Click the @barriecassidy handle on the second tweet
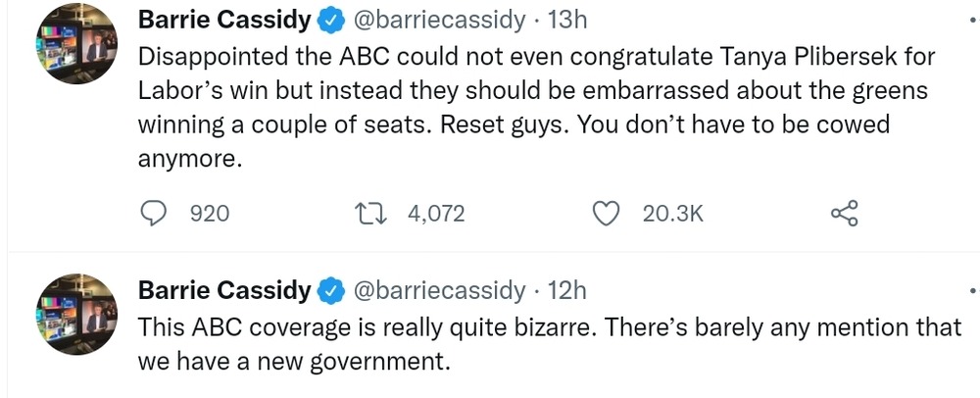Image resolution: width=980 pixels, height=398 pixels. [438, 291]
